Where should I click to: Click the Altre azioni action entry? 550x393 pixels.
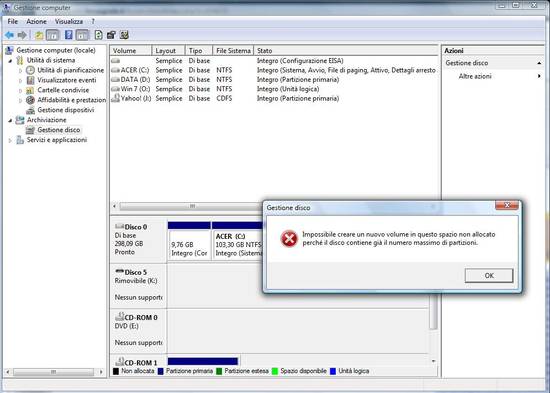[475, 76]
